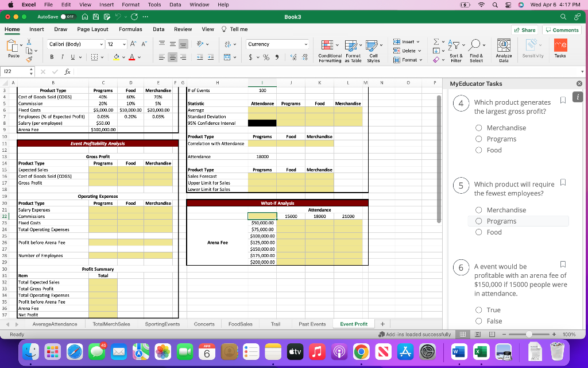The image size is (588, 368).
Task: Select Food for question 4
Action: 478,150
